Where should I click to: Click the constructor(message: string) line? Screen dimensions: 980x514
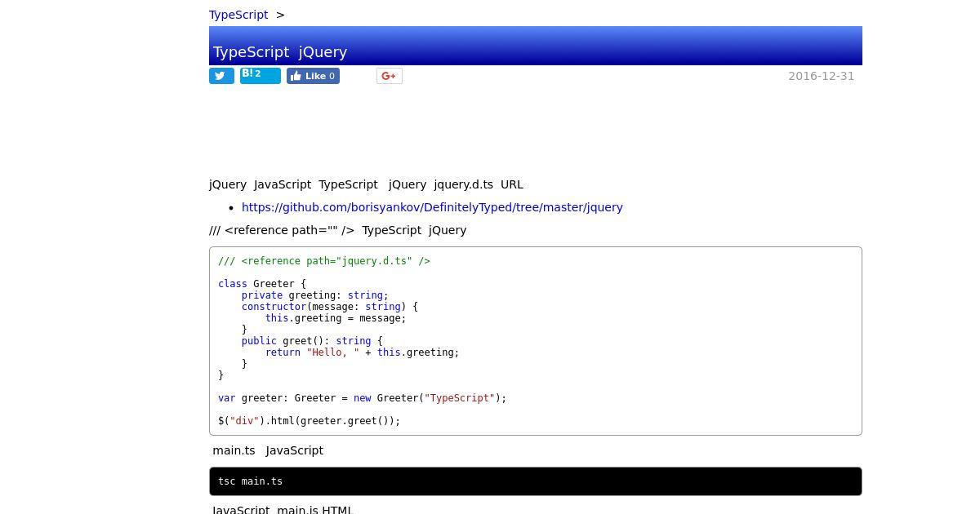[x=330, y=307]
